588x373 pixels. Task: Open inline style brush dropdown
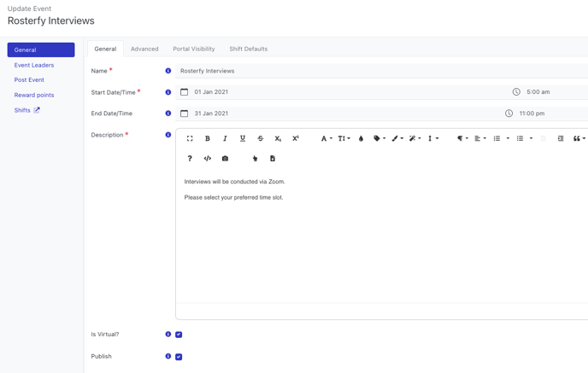pyautogui.click(x=397, y=138)
